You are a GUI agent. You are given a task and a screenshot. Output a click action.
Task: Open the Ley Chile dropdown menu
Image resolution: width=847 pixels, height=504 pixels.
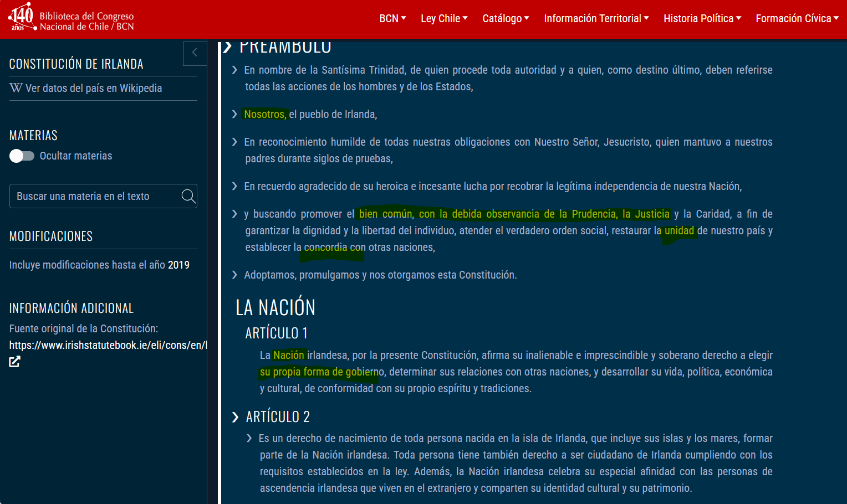tap(444, 18)
